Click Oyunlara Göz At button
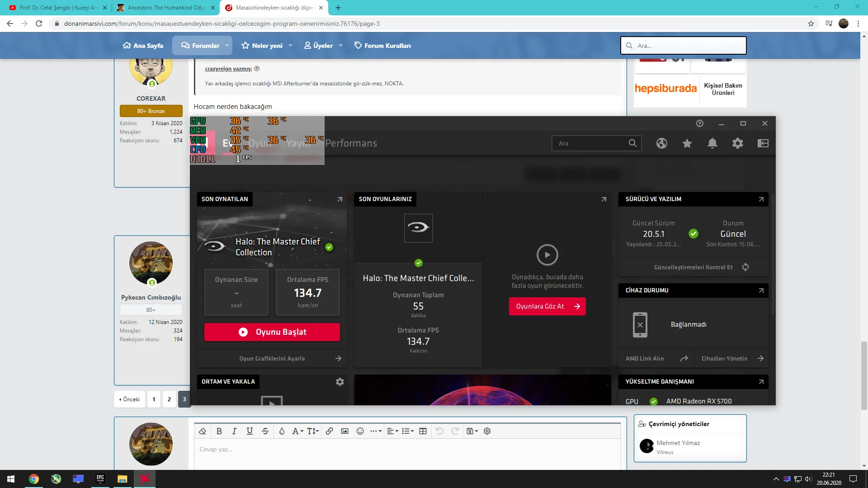Screen dimensions: 868x488 [547, 306]
